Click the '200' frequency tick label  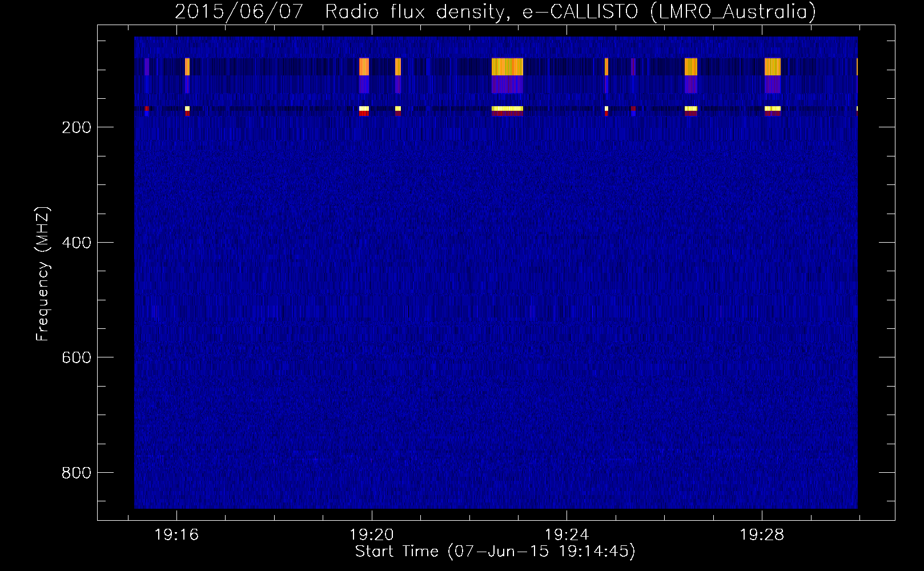pyautogui.click(x=77, y=127)
